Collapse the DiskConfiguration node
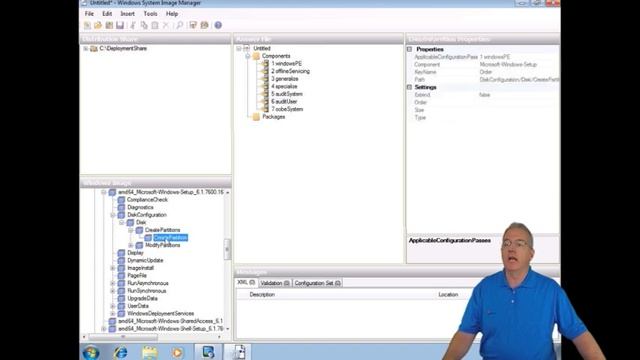 tap(113, 215)
